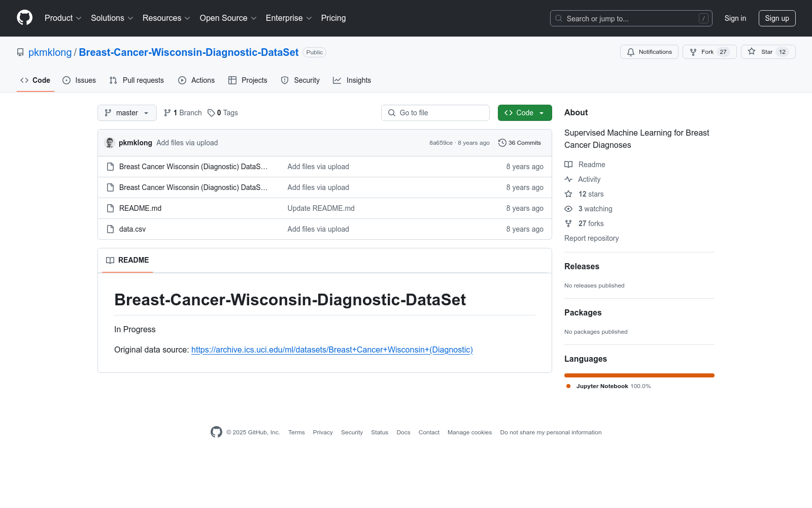Click the Sign in link
The image size is (812, 508).
click(735, 18)
